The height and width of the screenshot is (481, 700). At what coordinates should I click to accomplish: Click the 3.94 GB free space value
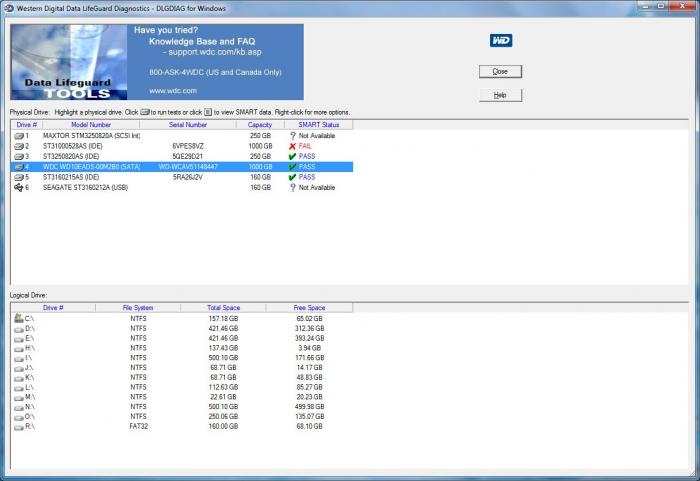tap(309, 348)
